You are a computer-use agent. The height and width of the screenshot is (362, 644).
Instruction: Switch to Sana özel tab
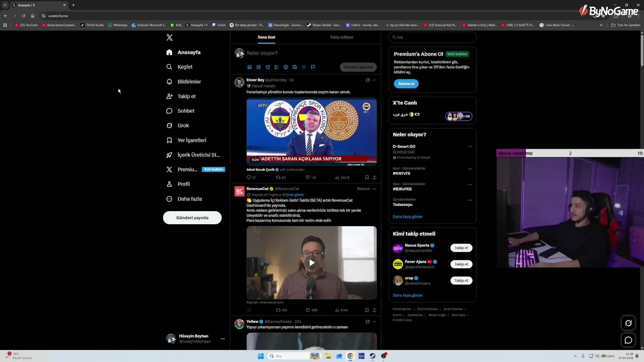pos(266,37)
